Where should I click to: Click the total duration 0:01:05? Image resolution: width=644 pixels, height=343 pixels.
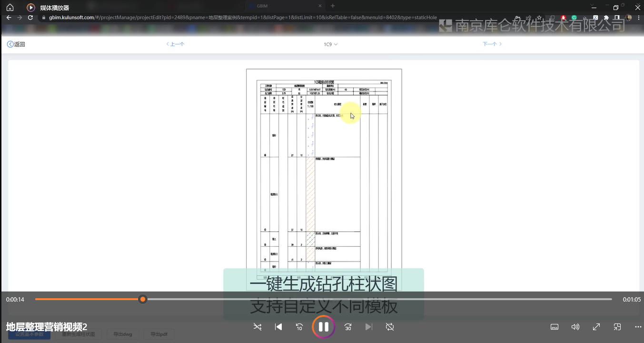tap(632, 300)
